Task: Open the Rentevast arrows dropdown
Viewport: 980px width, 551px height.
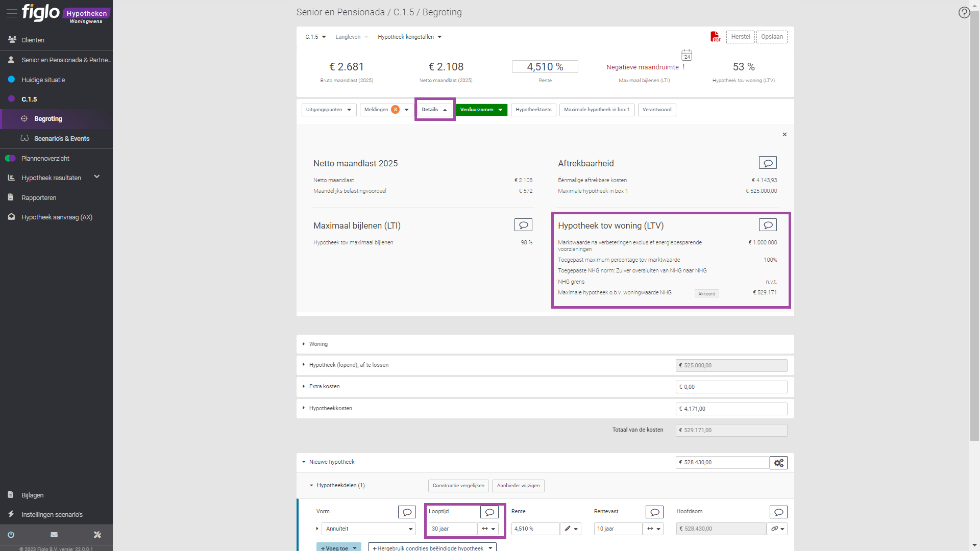Action: [x=653, y=529]
